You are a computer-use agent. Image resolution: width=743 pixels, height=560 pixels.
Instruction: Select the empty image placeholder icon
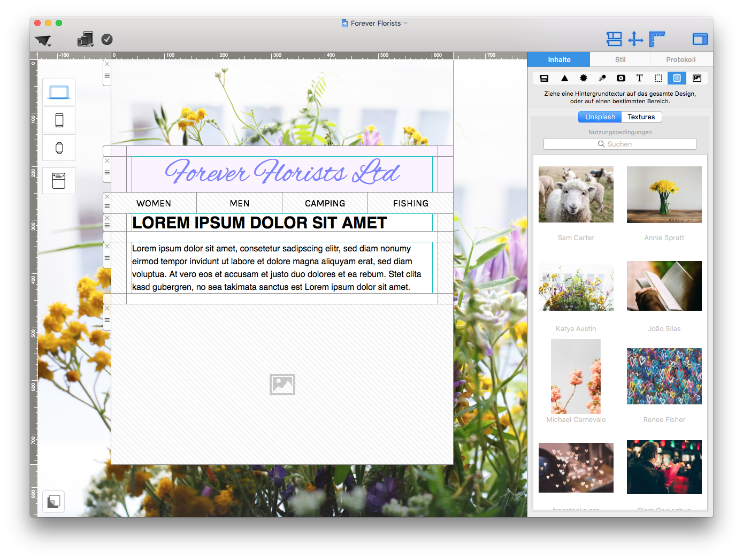(282, 385)
